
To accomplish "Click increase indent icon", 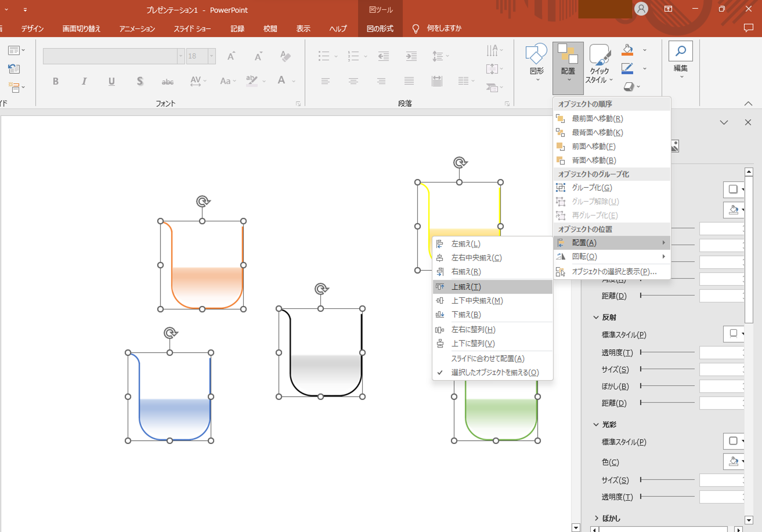I will (x=411, y=56).
